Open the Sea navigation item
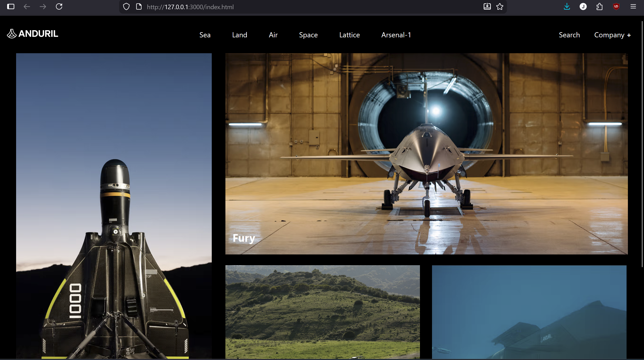This screenshot has height=360, width=644. (x=205, y=35)
